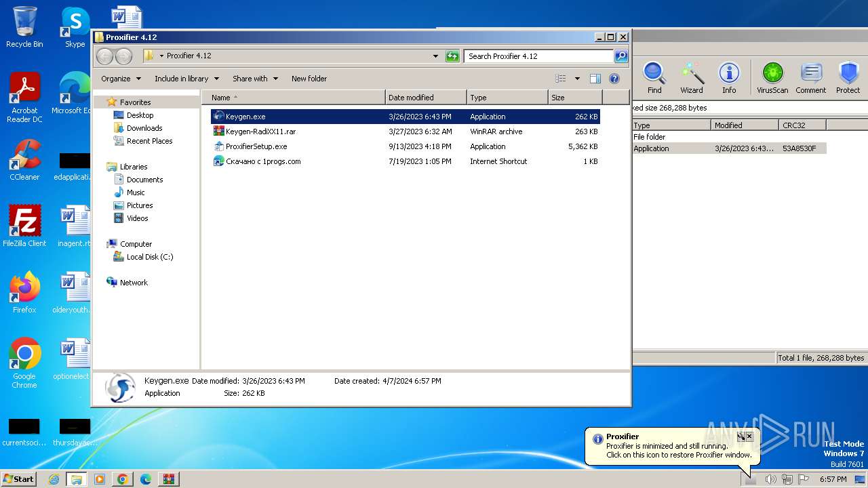Select the Скачано с 1progs.com shortcut
This screenshot has height=488, width=868.
[405, 161]
